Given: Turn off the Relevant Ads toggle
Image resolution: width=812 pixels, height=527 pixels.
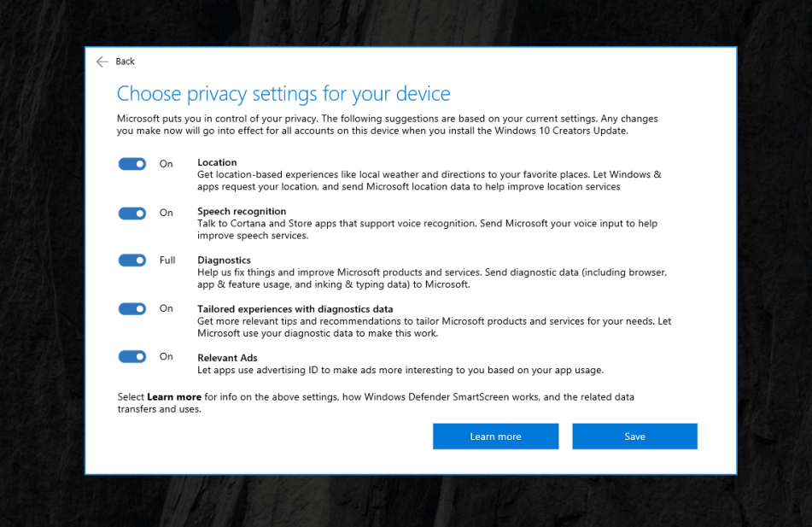Looking at the screenshot, I should point(132,357).
